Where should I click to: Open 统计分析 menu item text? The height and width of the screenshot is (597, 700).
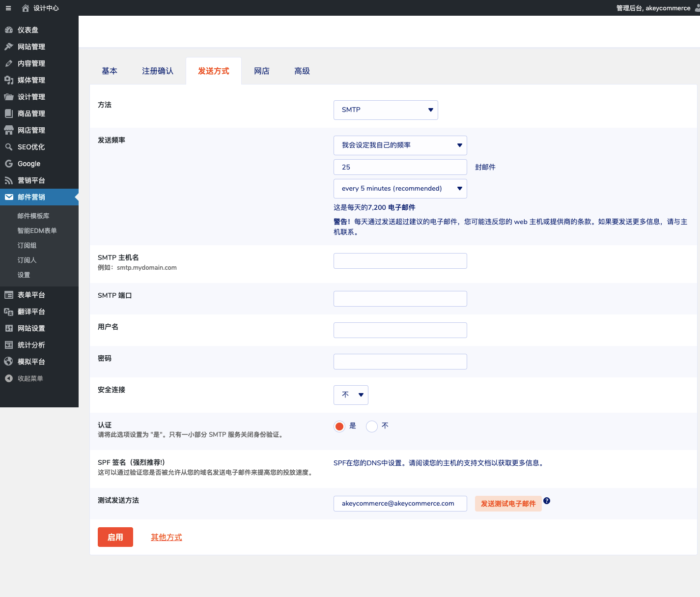tap(31, 345)
